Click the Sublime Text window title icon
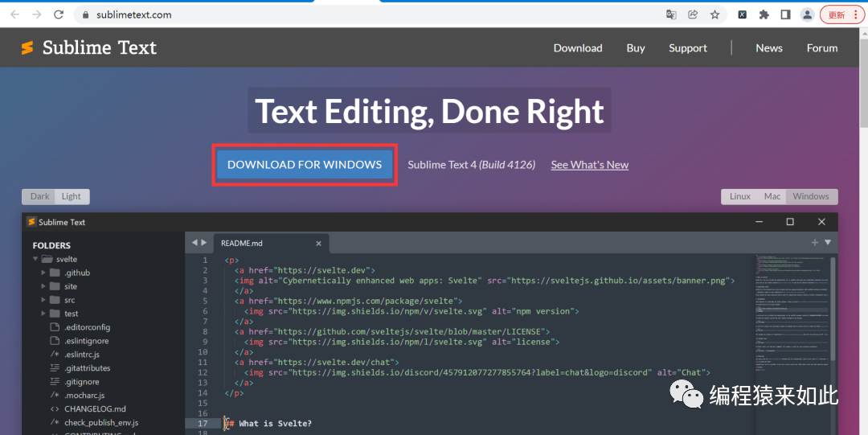Screen dimensions: 868x435 point(31,222)
